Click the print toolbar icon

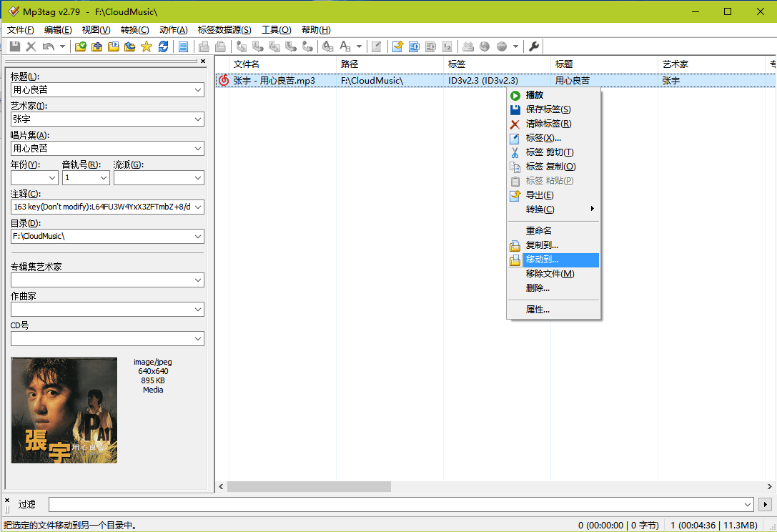pyautogui.click(x=204, y=46)
